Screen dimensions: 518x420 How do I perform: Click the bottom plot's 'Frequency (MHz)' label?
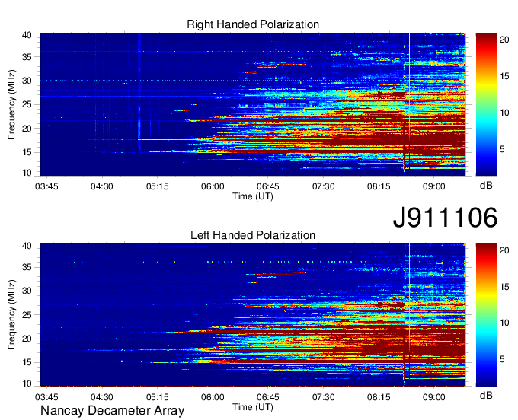click(x=11, y=315)
